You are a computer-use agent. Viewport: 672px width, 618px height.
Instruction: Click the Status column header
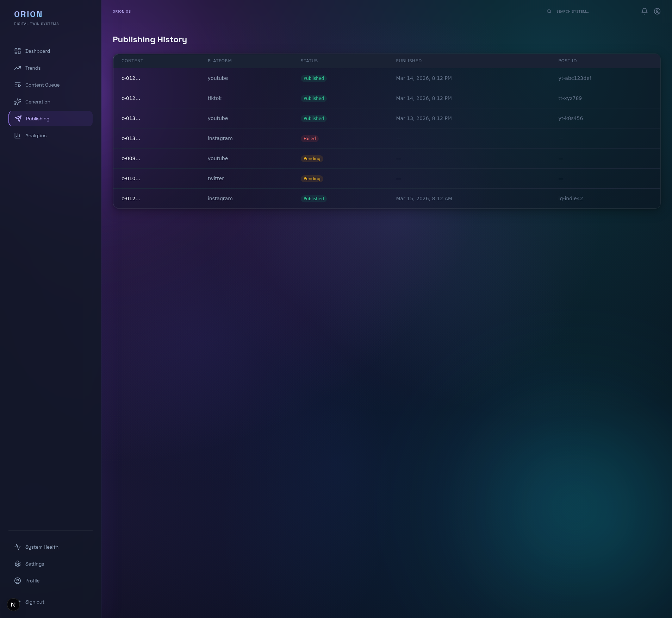309,61
